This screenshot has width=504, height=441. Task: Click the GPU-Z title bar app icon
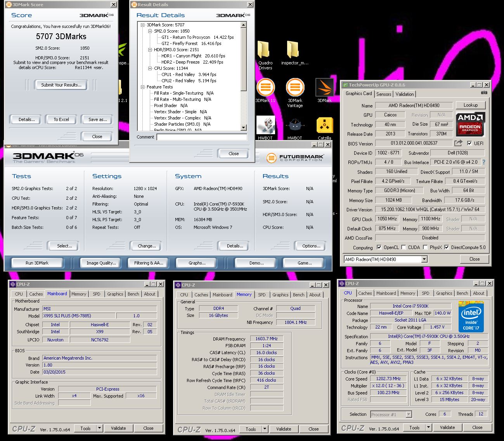tap(345, 85)
